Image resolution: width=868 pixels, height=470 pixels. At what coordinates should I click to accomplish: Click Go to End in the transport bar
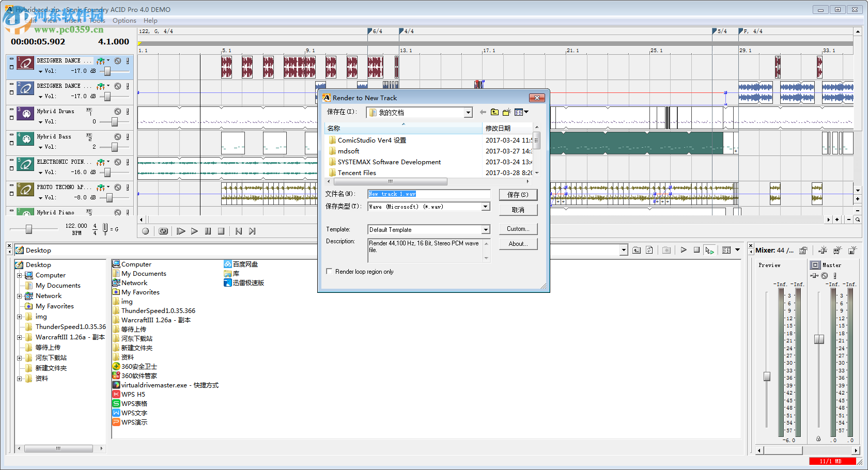252,231
